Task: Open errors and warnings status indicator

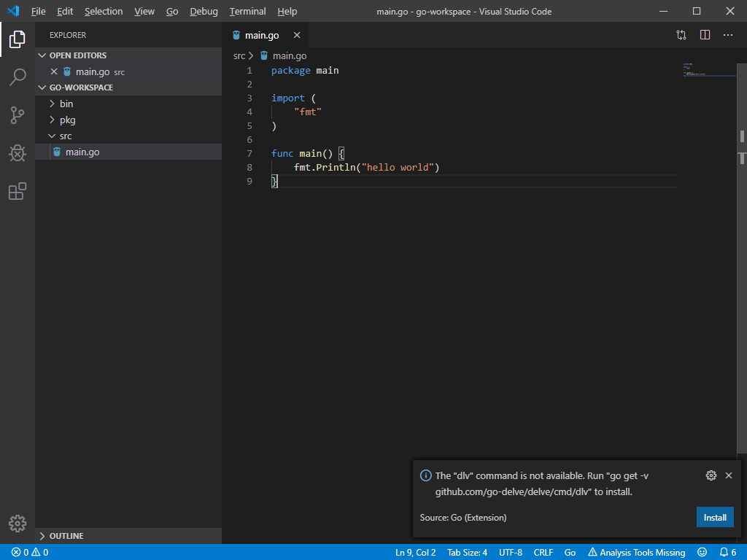Action: click(x=29, y=553)
